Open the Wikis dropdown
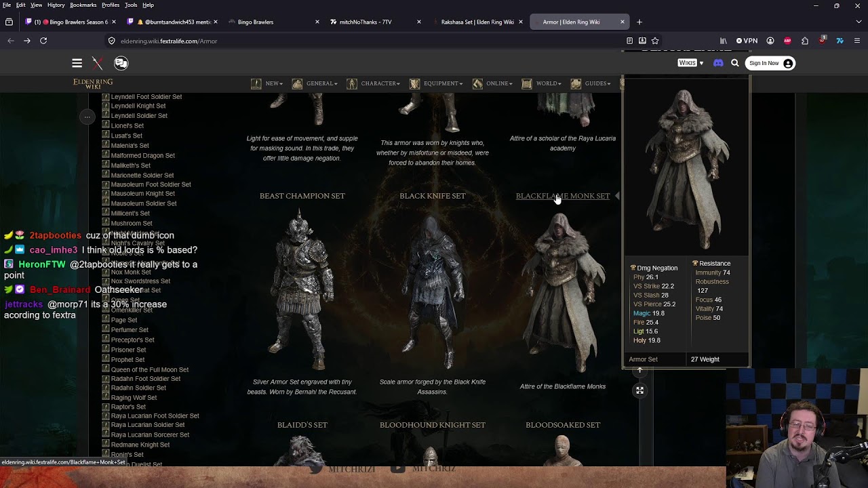The image size is (868, 488). [691, 63]
